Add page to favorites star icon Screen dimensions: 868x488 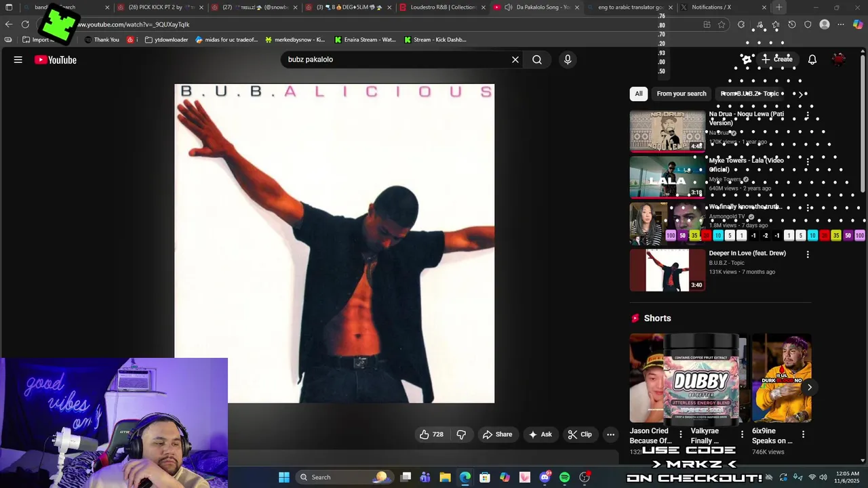click(722, 24)
